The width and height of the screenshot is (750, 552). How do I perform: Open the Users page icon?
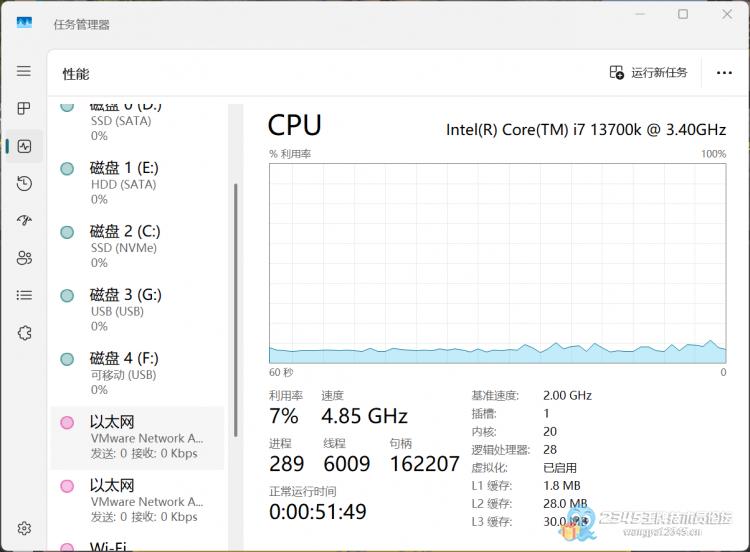(x=24, y=258)
